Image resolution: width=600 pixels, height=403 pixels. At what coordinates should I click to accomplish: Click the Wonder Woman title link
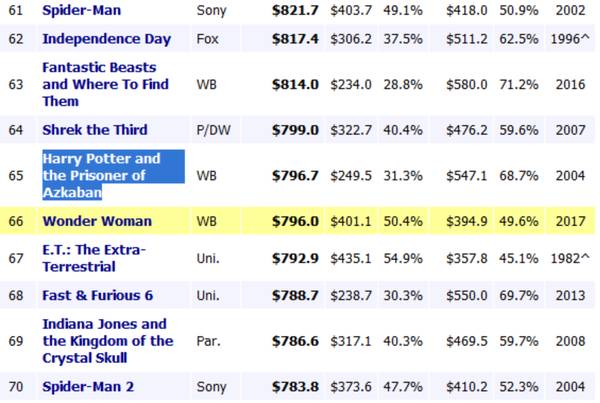pyautogui.click(x=96, y=220)
